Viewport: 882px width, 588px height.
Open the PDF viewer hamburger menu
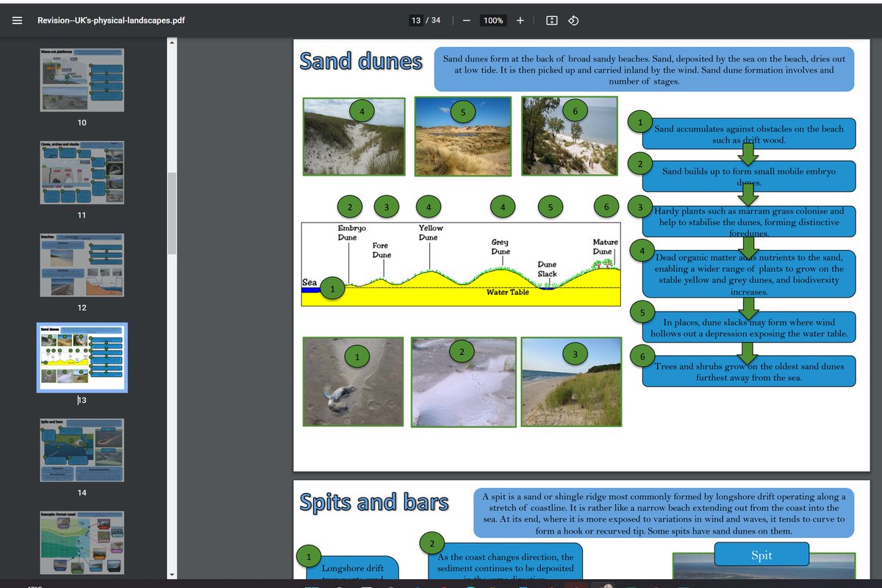tap(17, 20)
